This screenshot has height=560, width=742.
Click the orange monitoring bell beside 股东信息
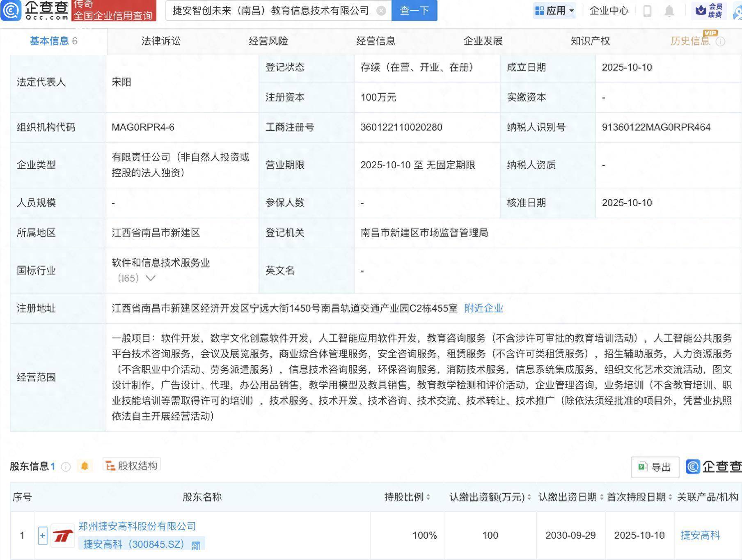click(85, 466)
